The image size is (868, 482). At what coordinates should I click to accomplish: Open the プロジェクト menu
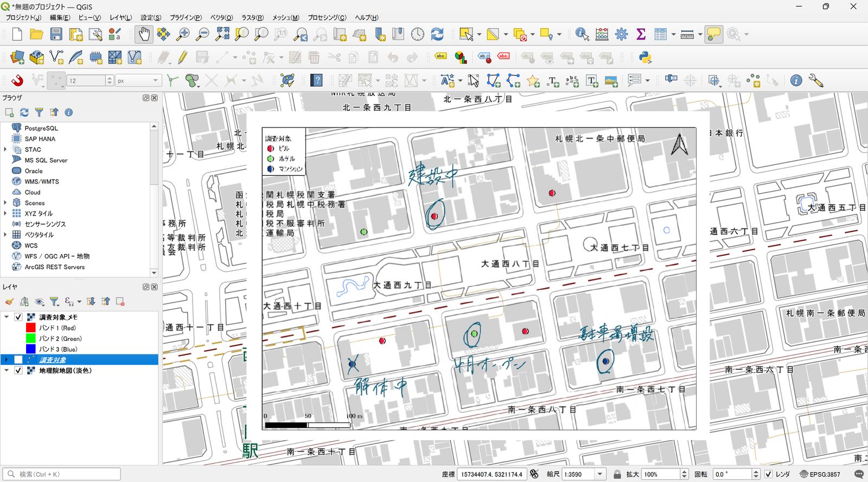pyautogui.click(x=23, y=17)
